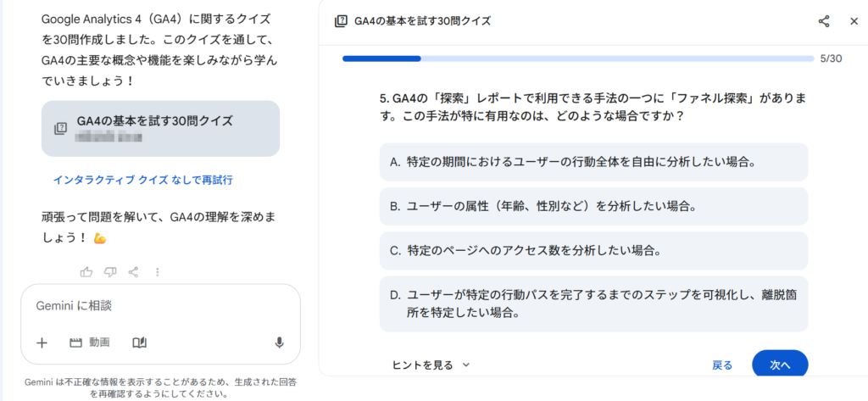Open the three-dot more options menu
This screenshot has height=401, width=868.
[157, 272]
